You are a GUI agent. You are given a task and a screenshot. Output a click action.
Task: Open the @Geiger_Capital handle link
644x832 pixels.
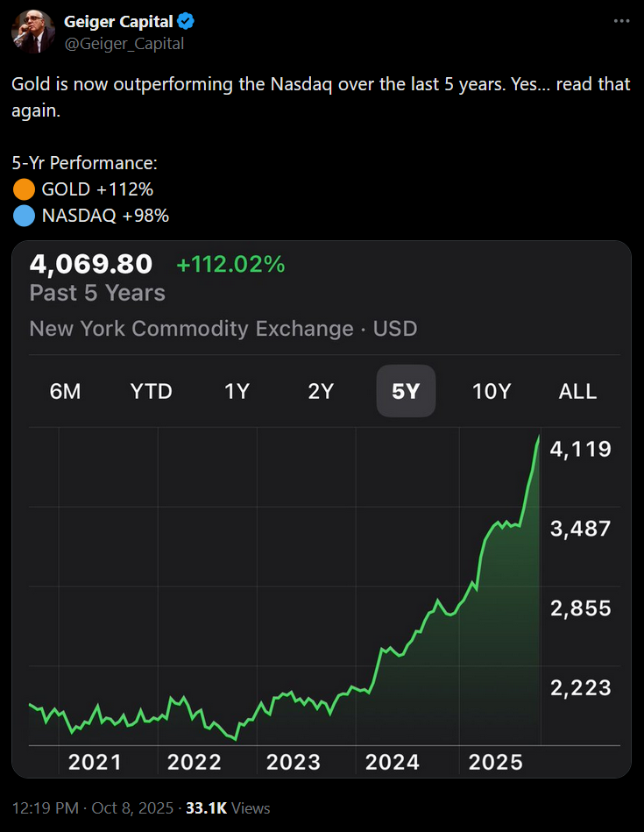pos(124,43)
